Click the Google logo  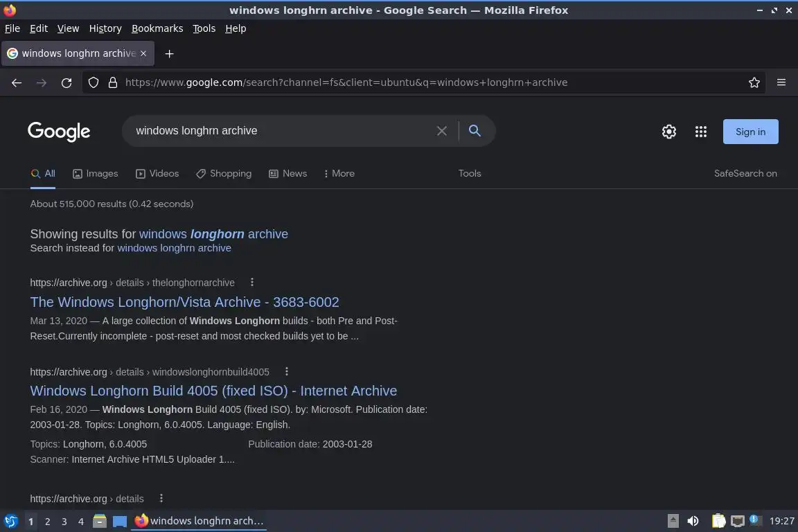pyautogui.click(x=59, y=132)
